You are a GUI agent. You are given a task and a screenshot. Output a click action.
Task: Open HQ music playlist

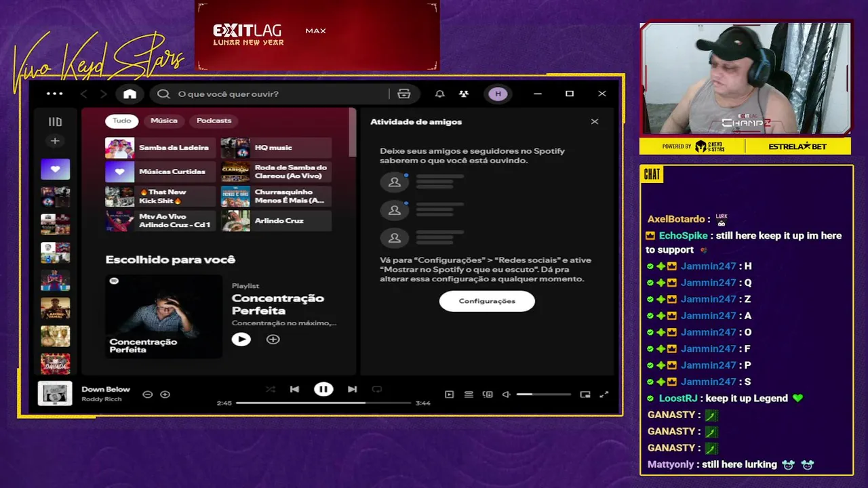coord(276,148)
